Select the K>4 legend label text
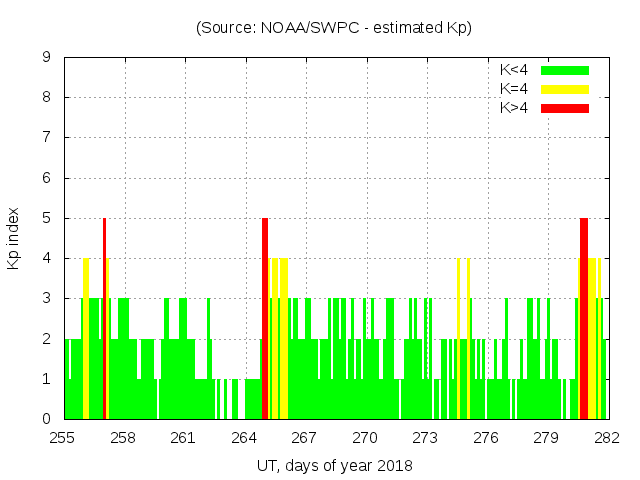 [x=514, y=108]
